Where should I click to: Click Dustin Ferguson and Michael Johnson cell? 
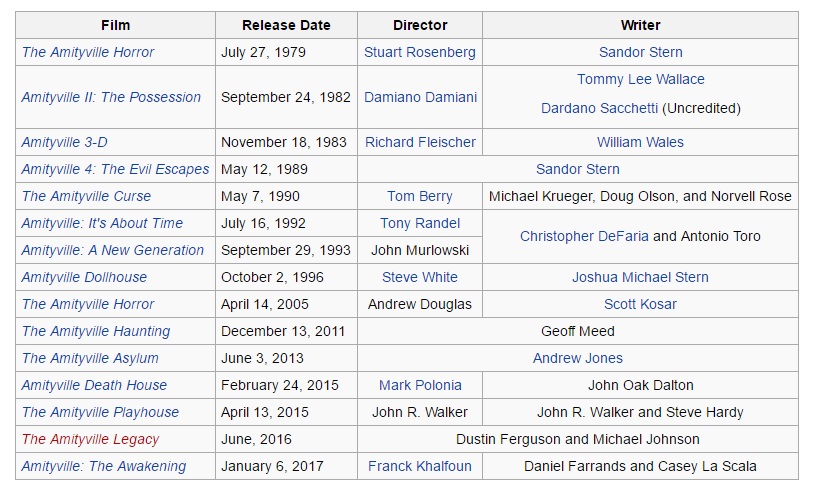pos(578,439)
